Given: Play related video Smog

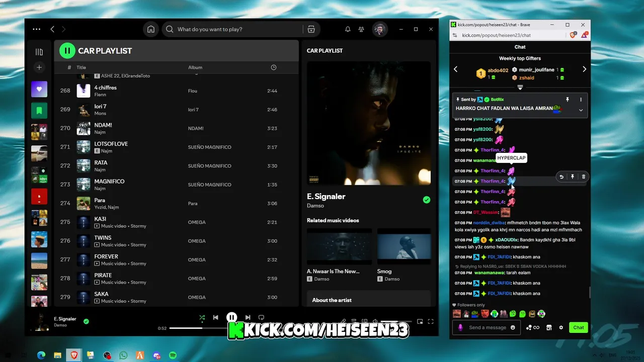Looking at the screenshot, I should click(404, 246).
